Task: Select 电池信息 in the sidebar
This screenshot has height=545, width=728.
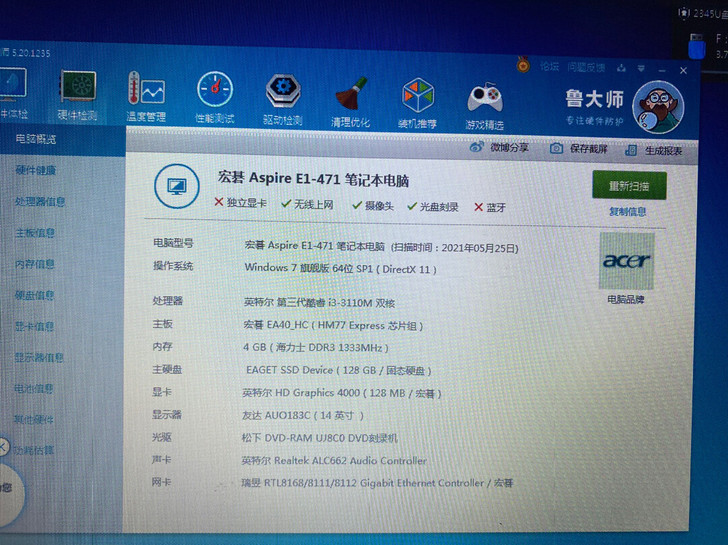Action: coord(33,389)
